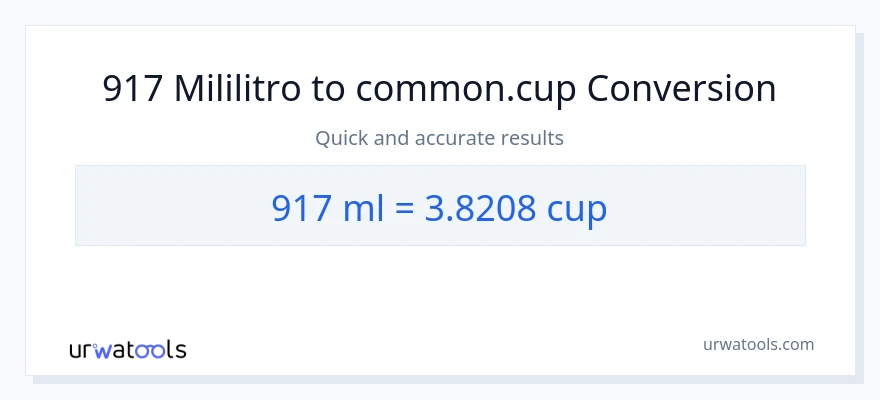This screenshot has width=880, height=400.
Task: Click the black 'ur' letters of the logo
Action: [81, 351]
